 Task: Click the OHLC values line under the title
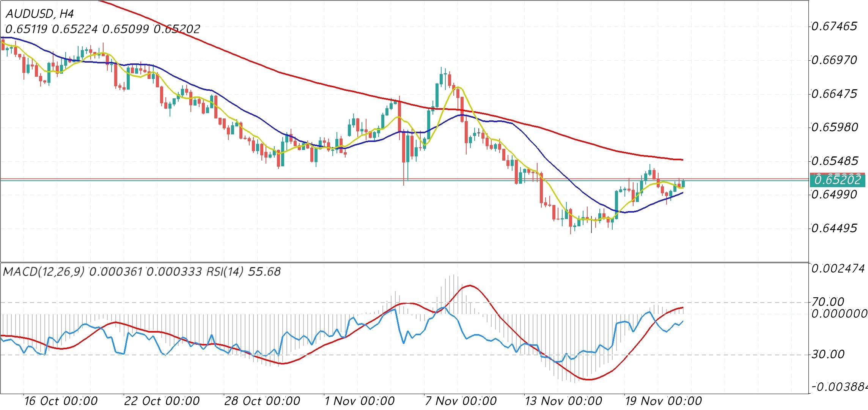(102, 29)
